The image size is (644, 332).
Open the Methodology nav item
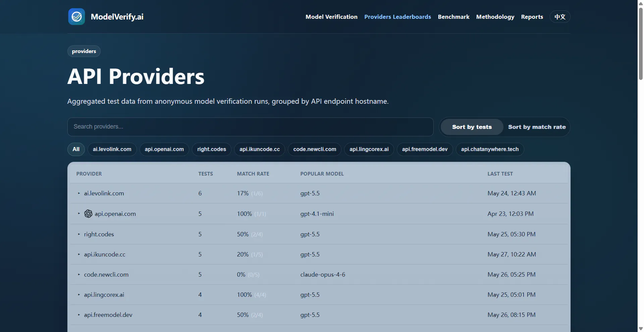pyautogui.click(x=495, y=17)
